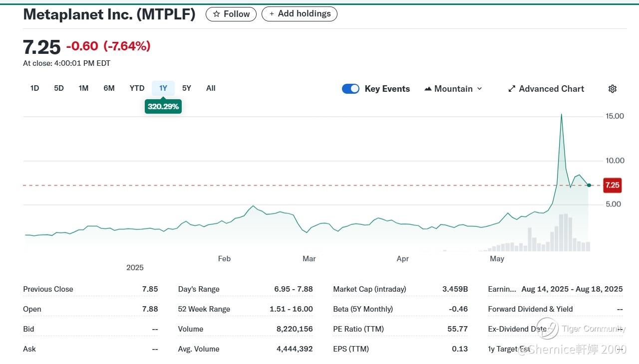Click the Advanced Chart expand arrows icon
This screenshot has height=364, width=639.
(512, 89)
